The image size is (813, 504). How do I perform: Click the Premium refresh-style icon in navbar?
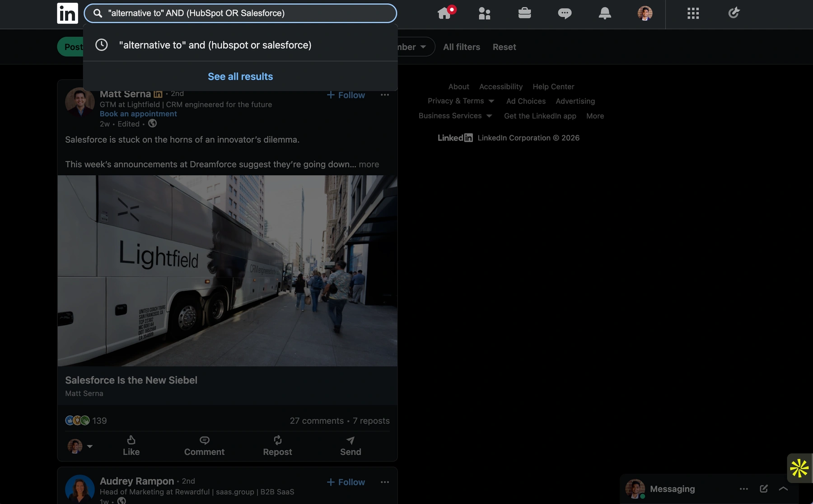point(734,13)
